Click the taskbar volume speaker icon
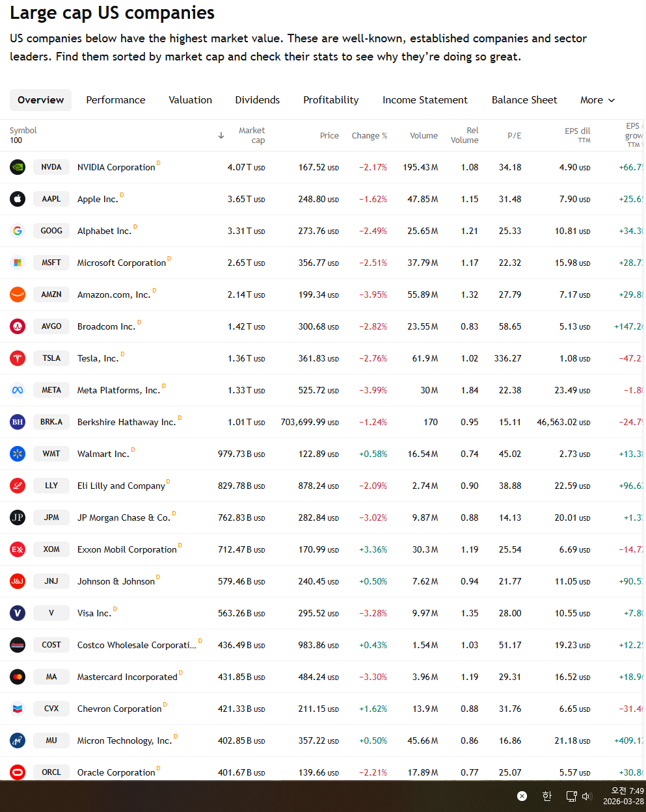 pos(586,796)
